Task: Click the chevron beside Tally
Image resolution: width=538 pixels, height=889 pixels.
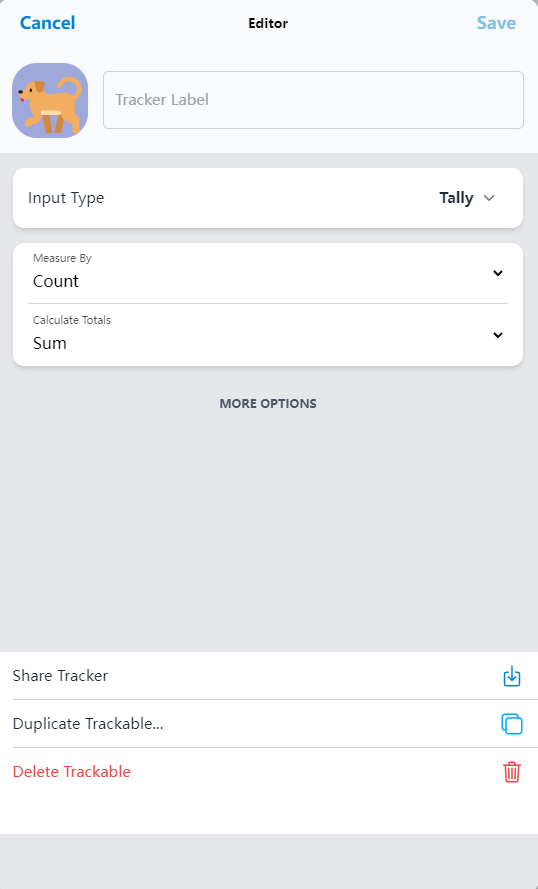Action: click(x=489, y=198)
